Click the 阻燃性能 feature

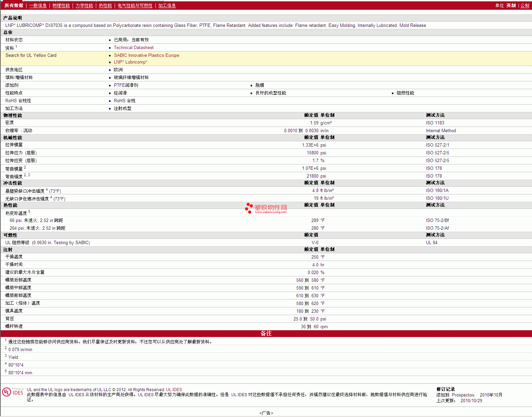[x=405, y=93]
